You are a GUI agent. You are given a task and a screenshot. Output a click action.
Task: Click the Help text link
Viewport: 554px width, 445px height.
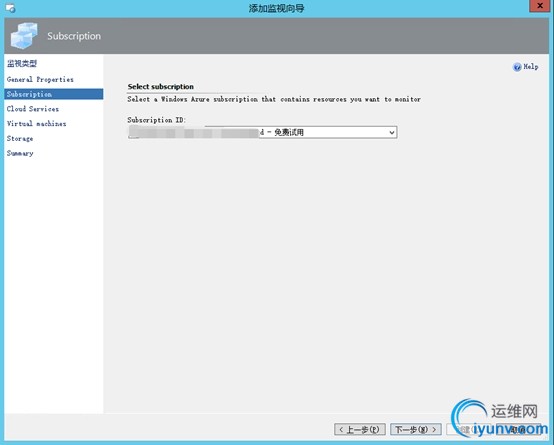point(531,66)
